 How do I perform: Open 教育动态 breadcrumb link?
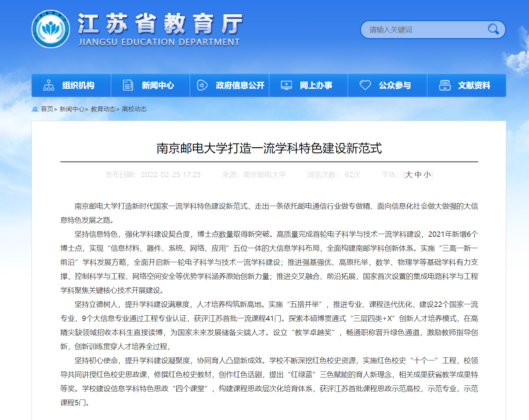(103, 109)
